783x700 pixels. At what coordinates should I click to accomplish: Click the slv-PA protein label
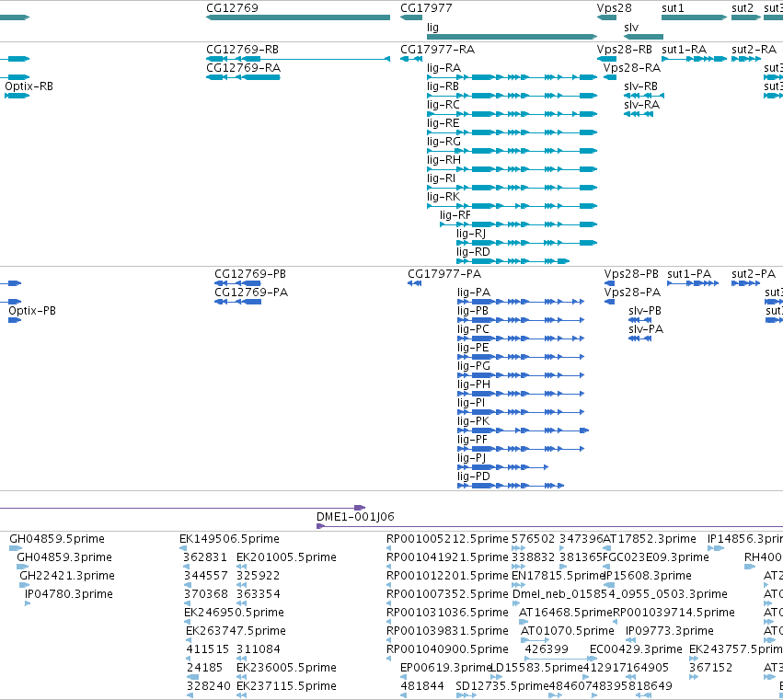[646, 329]
